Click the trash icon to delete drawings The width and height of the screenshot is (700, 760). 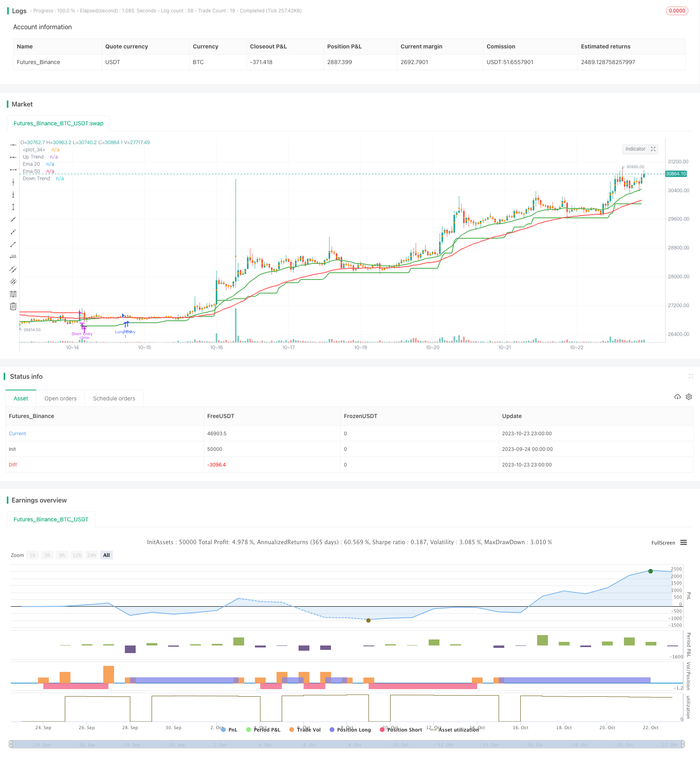click(13, 306)
